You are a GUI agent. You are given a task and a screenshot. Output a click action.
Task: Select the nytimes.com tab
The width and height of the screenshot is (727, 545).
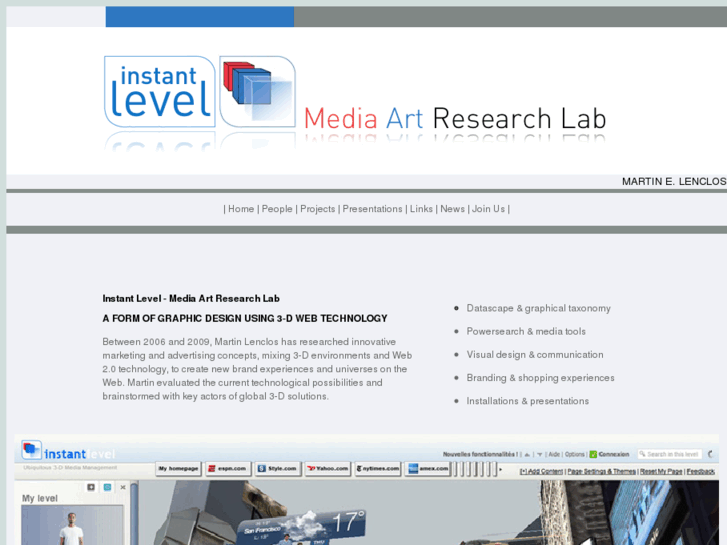(377, 468)
